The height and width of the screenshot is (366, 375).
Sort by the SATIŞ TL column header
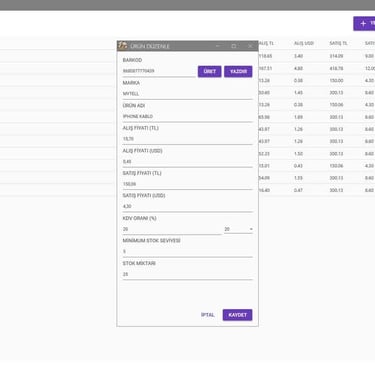(338, 43)
